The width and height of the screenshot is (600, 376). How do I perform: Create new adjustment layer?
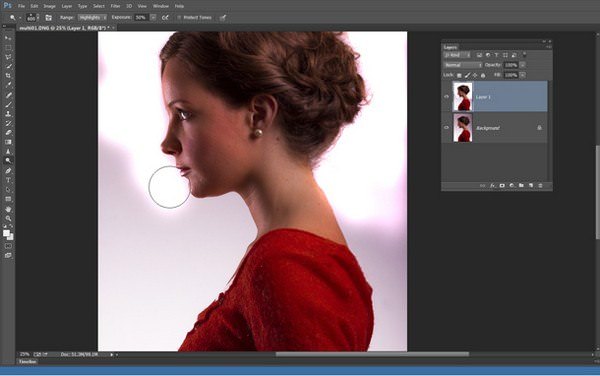(x=512, y=186)
